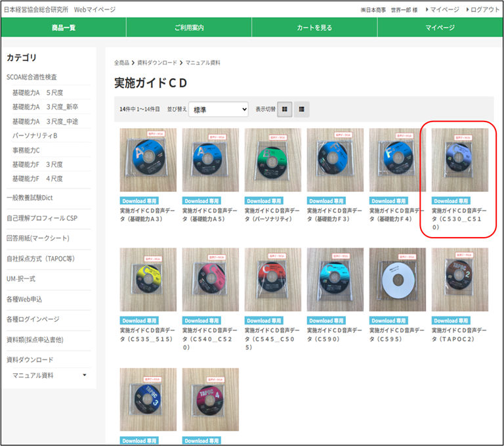
Task: Expand the マニュアル資料 sidebar arrow
Action: point(84,375)
